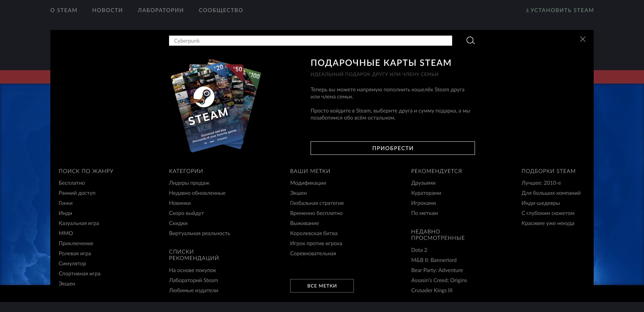
Task: Open Красивее уже некуда collection
Action: [548, 223]
